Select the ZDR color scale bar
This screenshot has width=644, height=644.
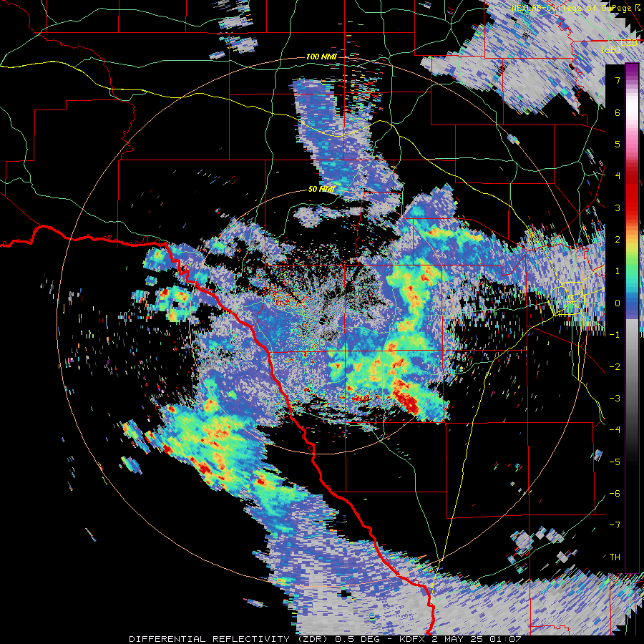coord(632,318)
